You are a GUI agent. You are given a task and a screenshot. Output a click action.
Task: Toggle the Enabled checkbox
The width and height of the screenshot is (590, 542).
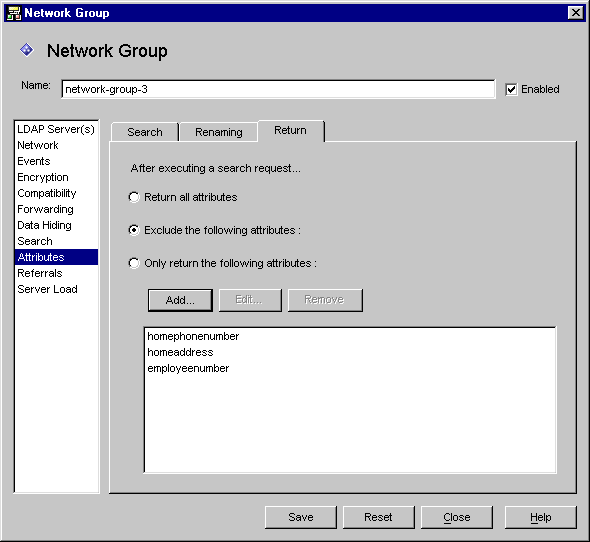click(511, 90)
